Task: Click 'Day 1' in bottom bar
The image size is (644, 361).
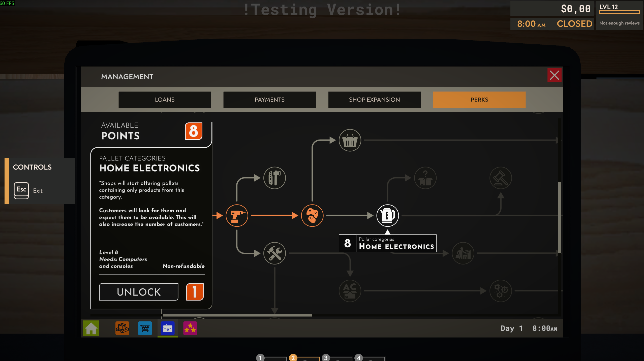Action: coord(511,328)
